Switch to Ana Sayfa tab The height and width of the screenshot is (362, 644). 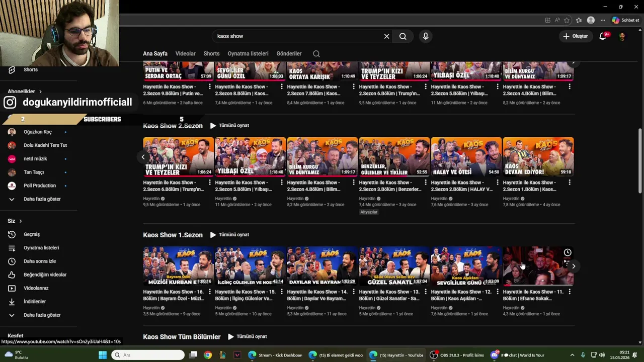click(155, 53)
